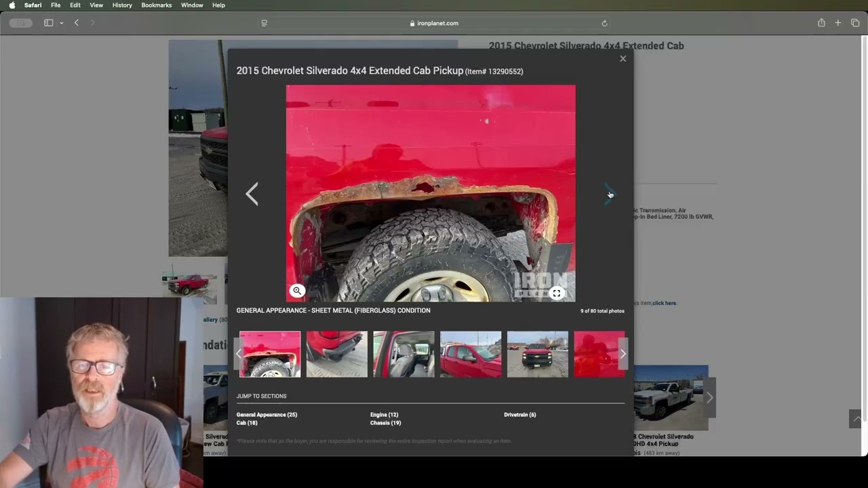Viewport: 868px width, 488px height.
Task: Open the Chevrolet Silverado 4x4 Pickup recommendation link
Action: pos(664,441)
